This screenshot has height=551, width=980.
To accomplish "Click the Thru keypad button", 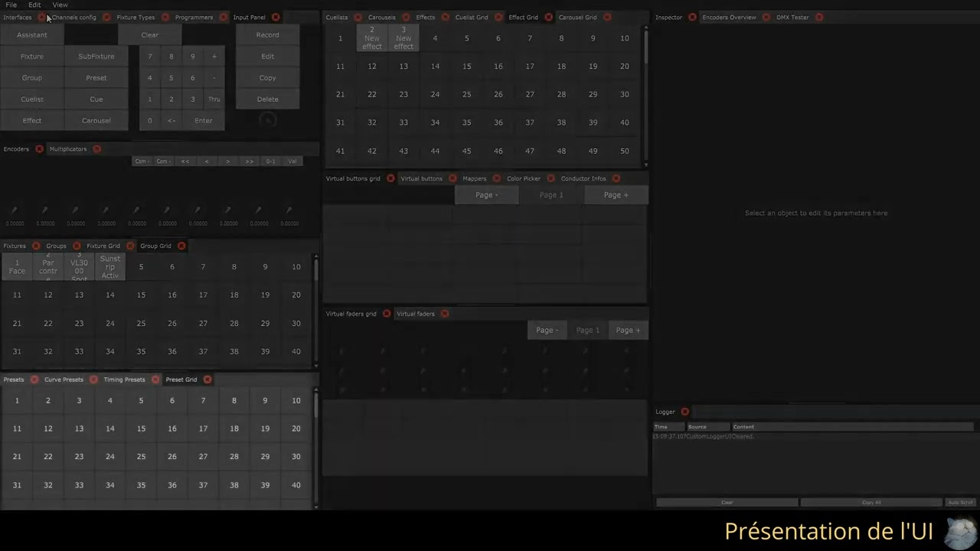I will click(214, 99).
